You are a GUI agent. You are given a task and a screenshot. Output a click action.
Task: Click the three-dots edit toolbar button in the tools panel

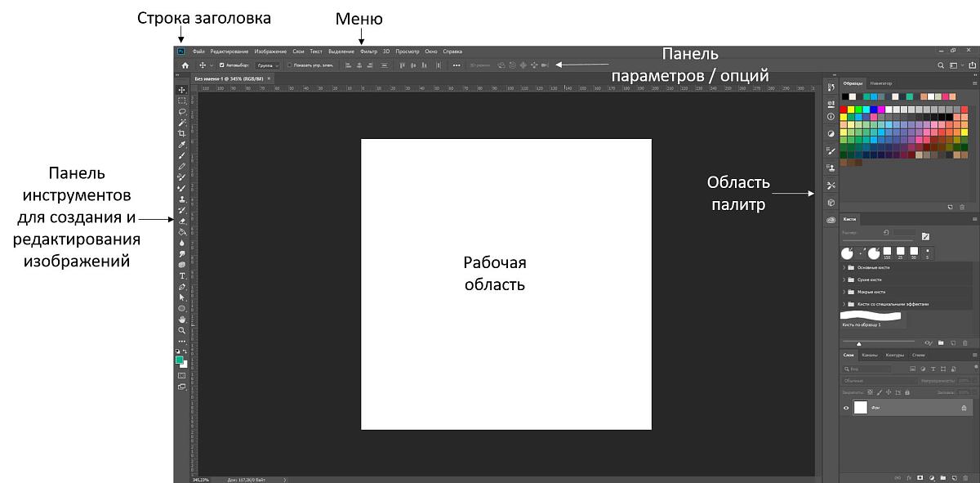181,342
